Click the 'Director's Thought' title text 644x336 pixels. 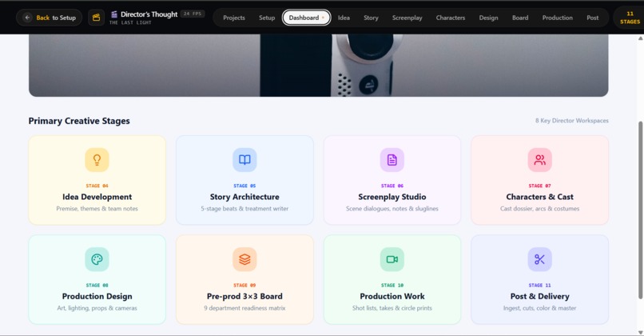149,14
